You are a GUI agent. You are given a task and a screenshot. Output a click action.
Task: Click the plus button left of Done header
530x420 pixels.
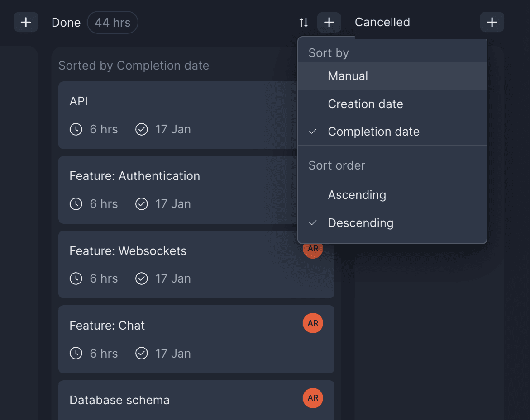[26, 22]
